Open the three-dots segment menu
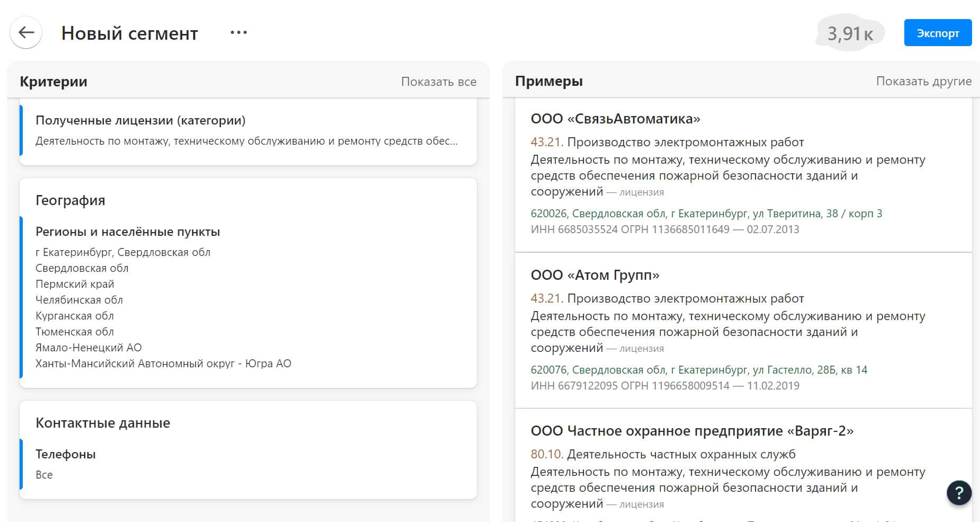 point(239,33)
